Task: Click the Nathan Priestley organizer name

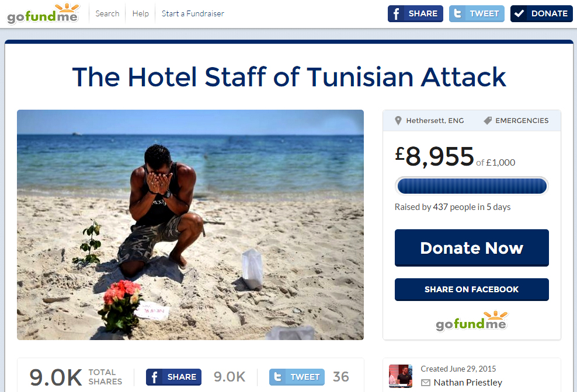Action: 468,383
